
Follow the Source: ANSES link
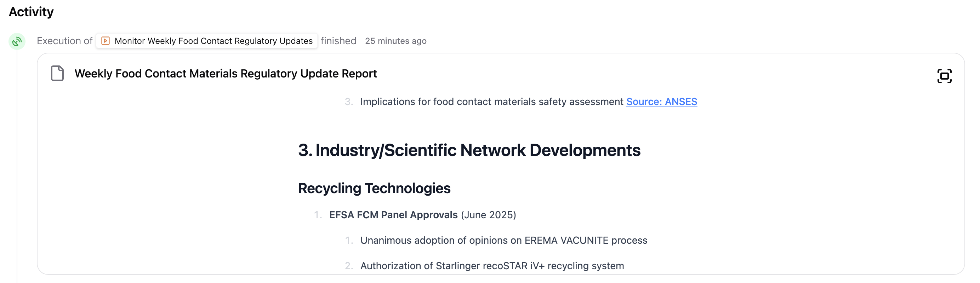point(662,102)
